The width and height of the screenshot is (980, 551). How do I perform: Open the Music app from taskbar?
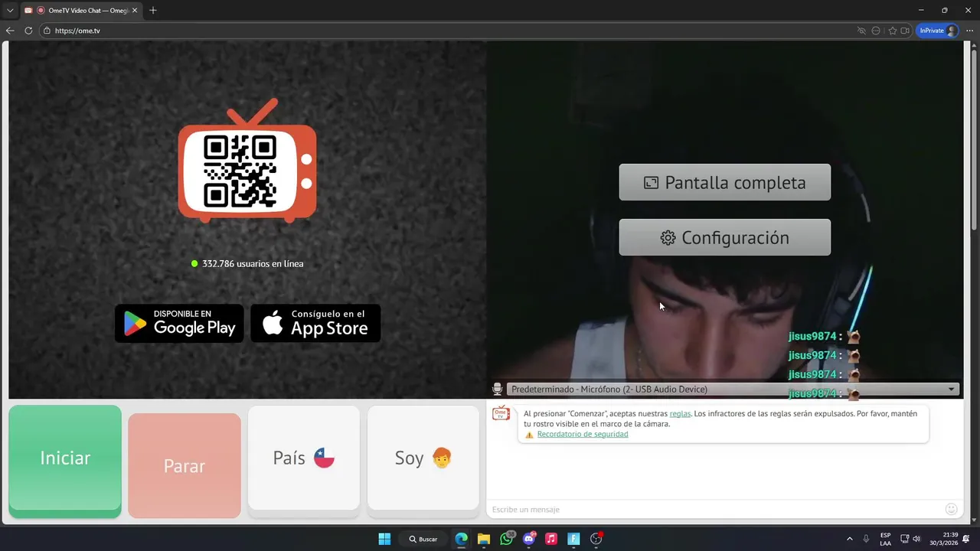551,539
